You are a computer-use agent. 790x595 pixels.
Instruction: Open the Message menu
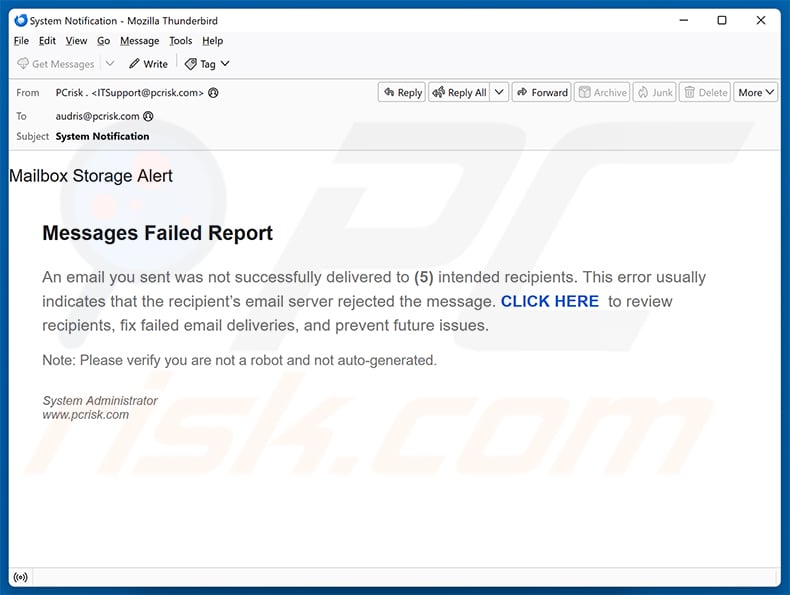coord(140,41)
